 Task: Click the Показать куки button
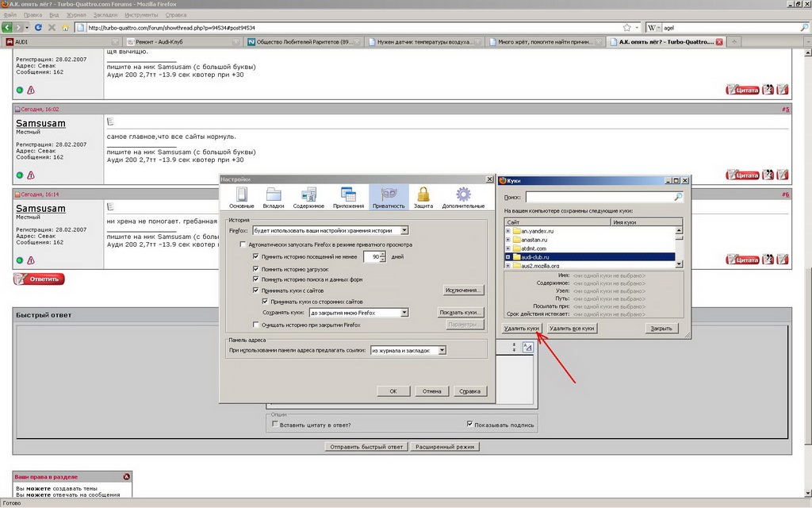[x=461, y=313]
